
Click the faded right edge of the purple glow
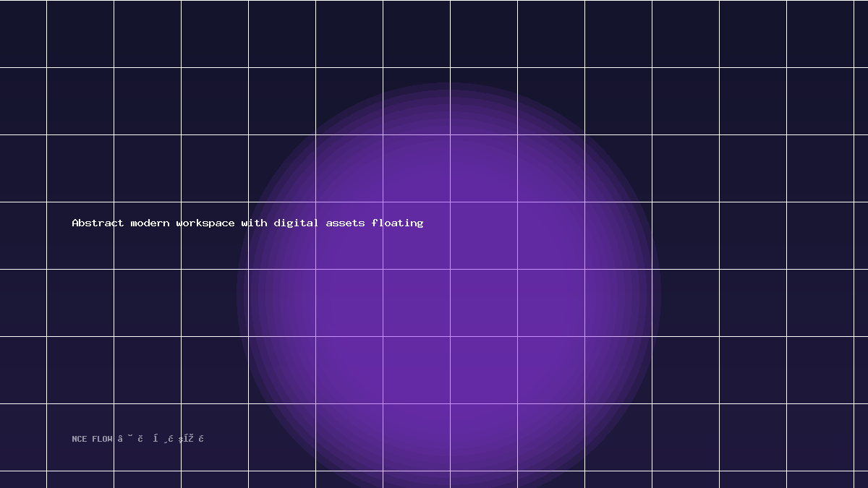click(655, 294)
